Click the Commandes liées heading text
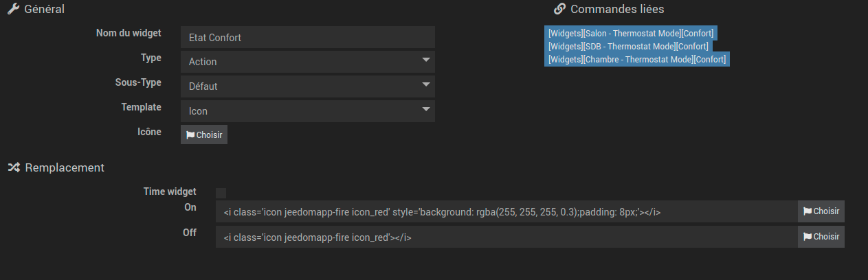This screenshot has height=280, width=868. [617, 10]
